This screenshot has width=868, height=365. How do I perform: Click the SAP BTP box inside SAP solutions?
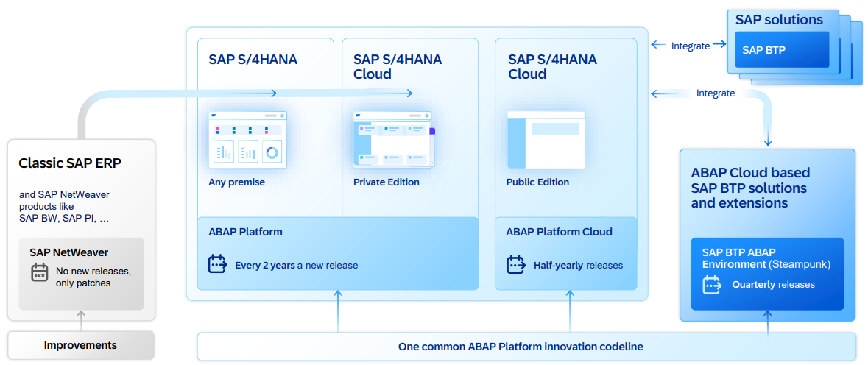coord(782,50)
